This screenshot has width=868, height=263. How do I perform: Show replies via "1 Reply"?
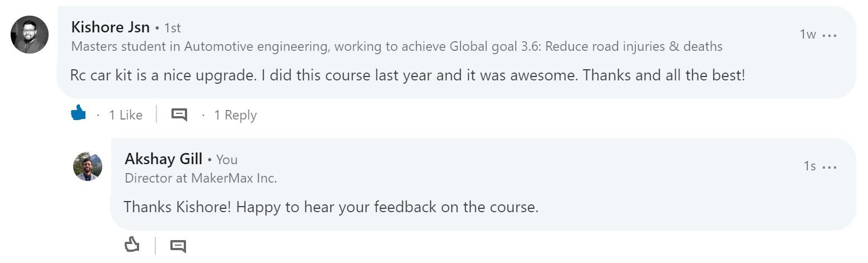[x=235, y=115]
